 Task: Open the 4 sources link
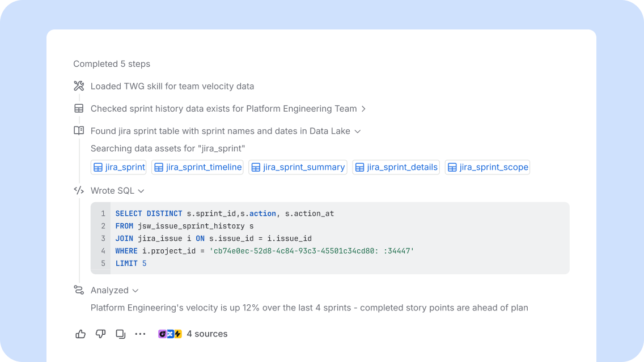pos(207,334)
